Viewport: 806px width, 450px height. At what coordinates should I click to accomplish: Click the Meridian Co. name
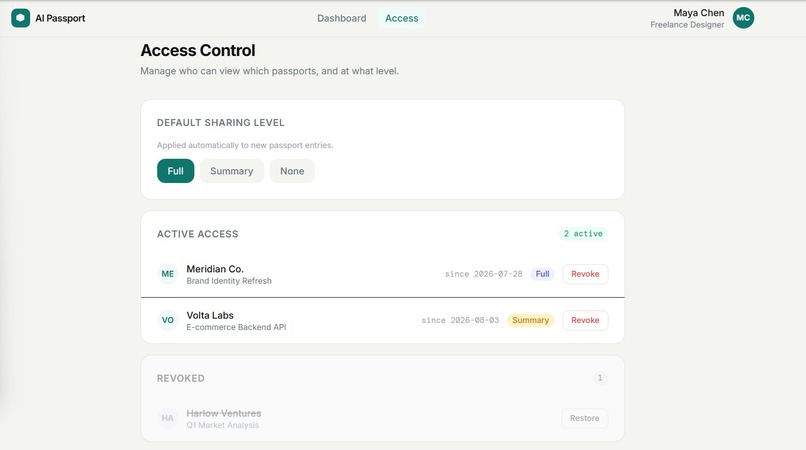215,269
